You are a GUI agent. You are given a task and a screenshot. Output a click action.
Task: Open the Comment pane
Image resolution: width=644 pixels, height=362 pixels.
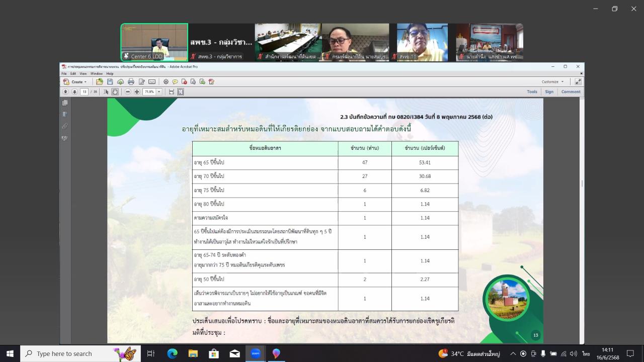pos(571,92)
